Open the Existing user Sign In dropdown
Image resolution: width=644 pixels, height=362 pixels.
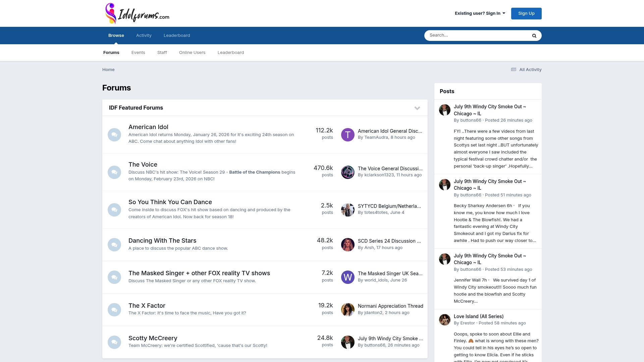[x=480, y=13]
